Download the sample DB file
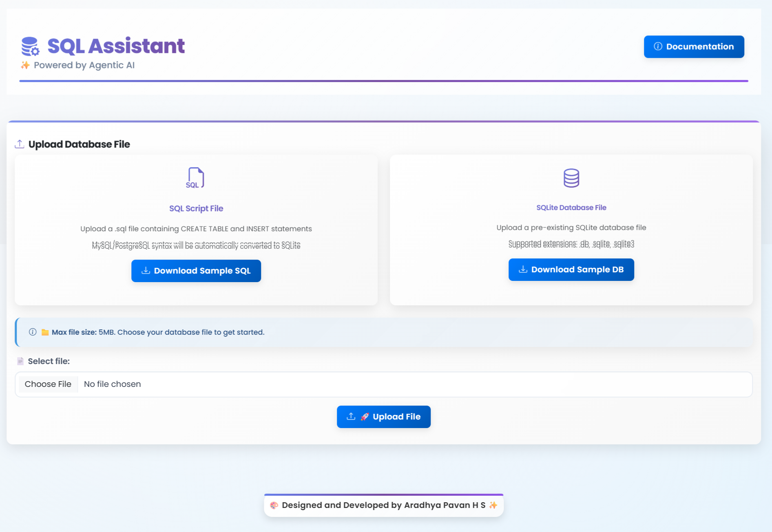 (x=571, y=269)
